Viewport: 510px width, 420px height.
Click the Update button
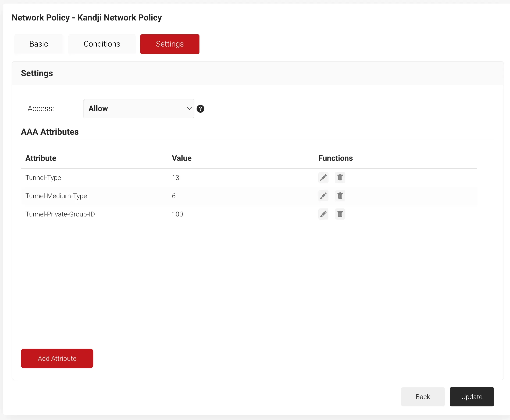click(471, 397)
